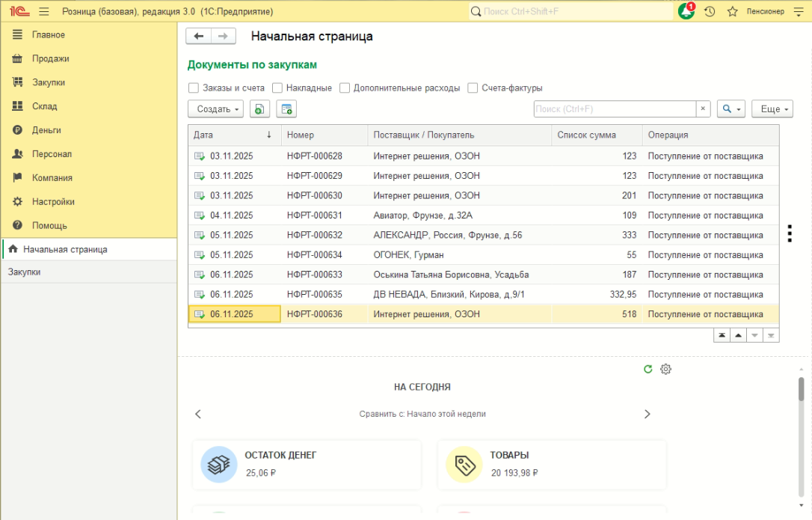Image resolution: width=812 pixels, height=520 pixels.
Task: Open the history clock icon
Action: (x=710, y=11)
